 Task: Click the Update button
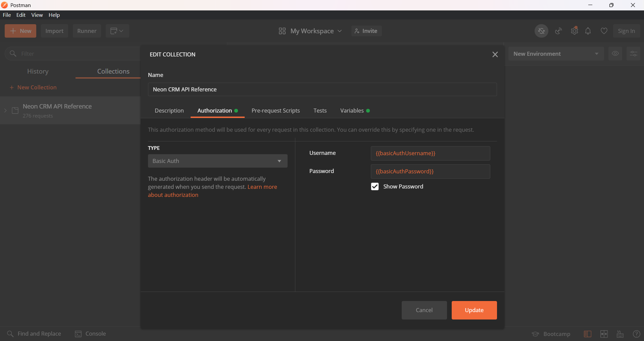[x=474, y=310]
